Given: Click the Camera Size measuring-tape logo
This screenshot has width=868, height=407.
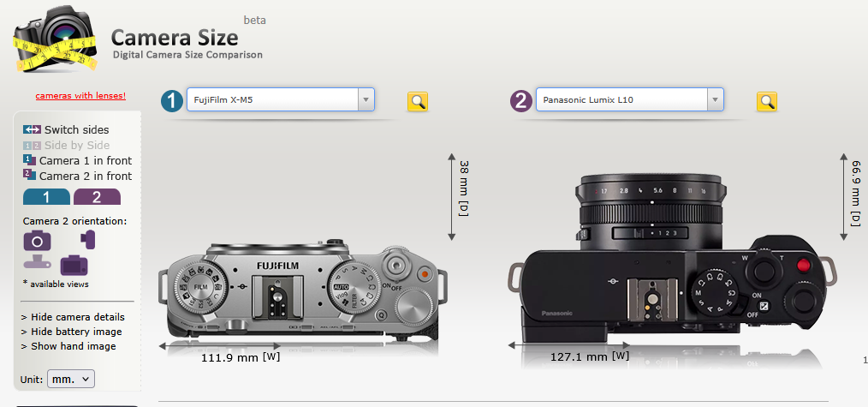Looking at the screenshot, I should (56, 40).
